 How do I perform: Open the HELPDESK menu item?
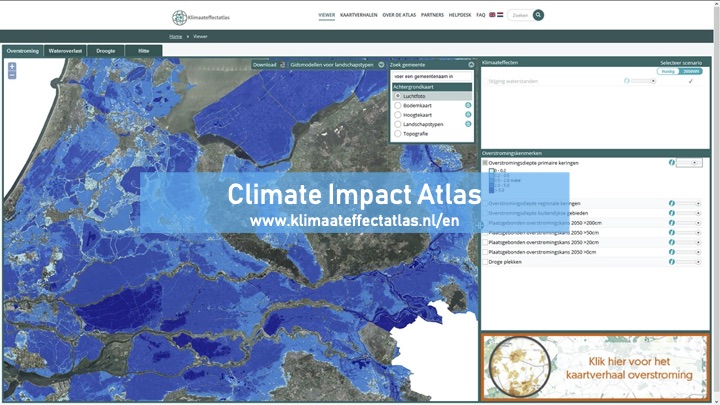pos(460,15)
